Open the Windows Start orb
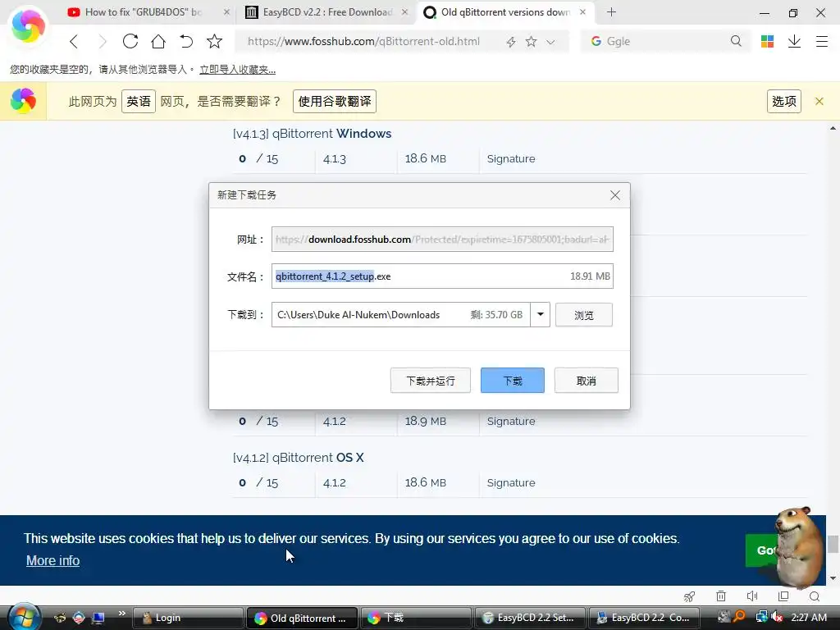 point(24,617)
